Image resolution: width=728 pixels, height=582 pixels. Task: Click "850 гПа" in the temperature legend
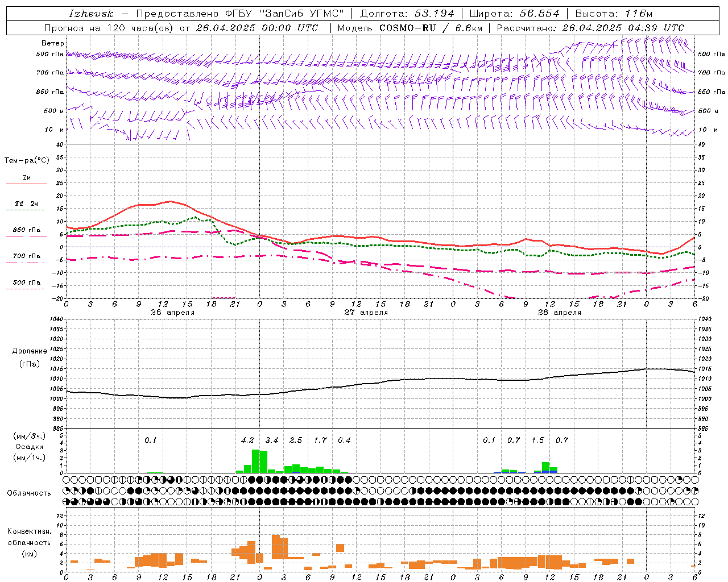tap(27, 230)
